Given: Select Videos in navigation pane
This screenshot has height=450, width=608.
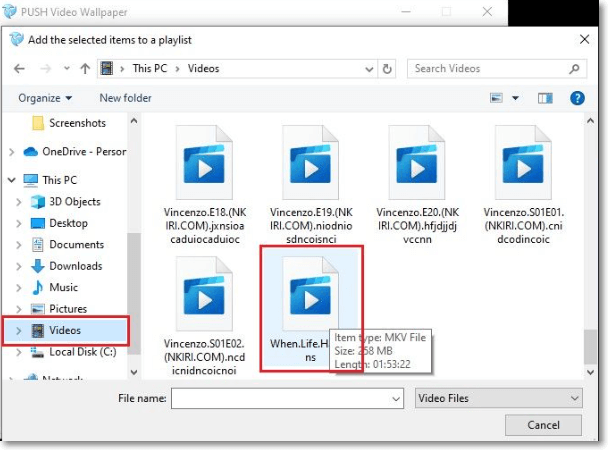Looking at the screenshot, I should [66, 331].
